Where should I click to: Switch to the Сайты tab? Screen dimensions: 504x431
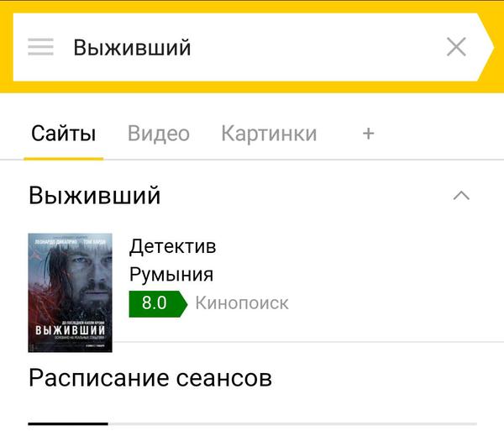[63, 134]
